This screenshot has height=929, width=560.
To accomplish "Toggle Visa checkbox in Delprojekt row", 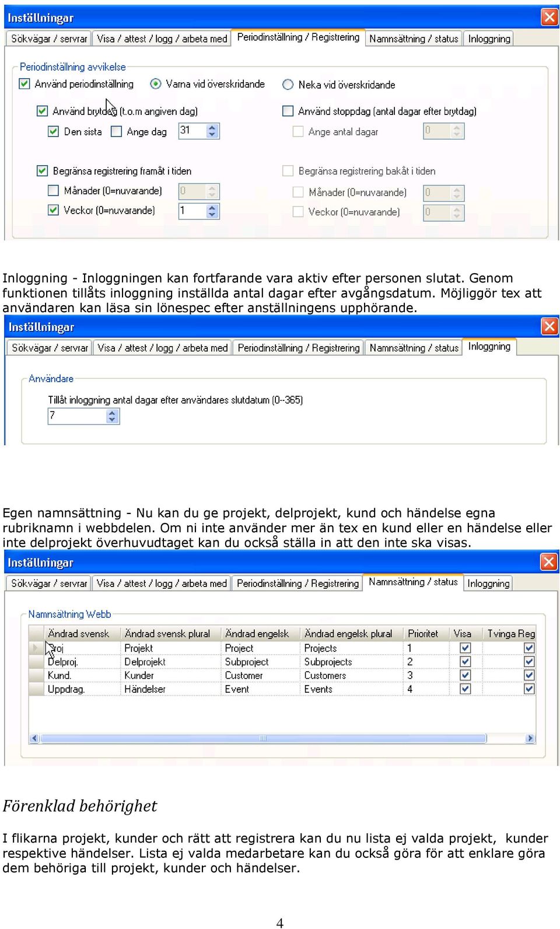I will (465, 661).
